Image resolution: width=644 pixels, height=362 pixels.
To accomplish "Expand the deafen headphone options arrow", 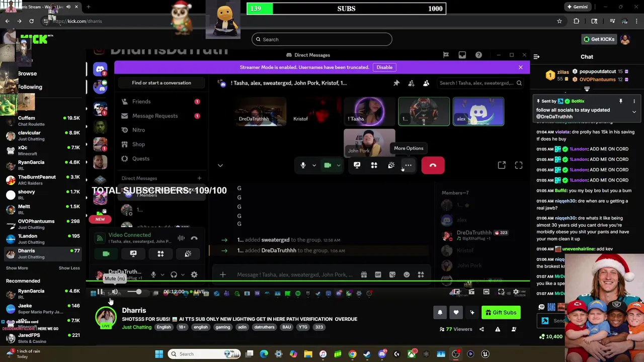I will point(183,275).
